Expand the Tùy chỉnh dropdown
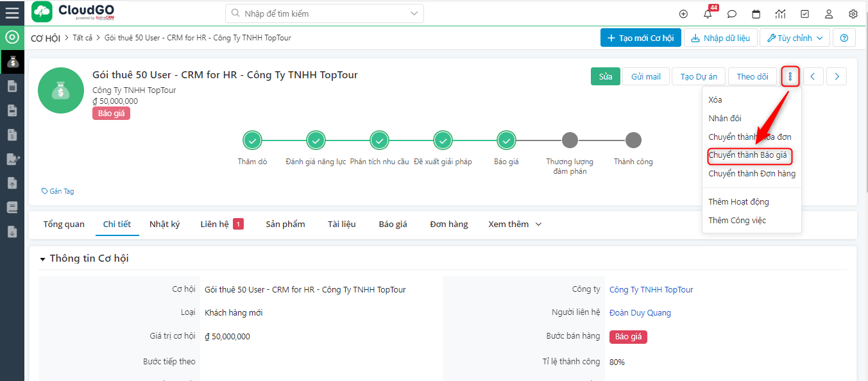The height and width of the screenshot is (381, 868). [794, 38]
